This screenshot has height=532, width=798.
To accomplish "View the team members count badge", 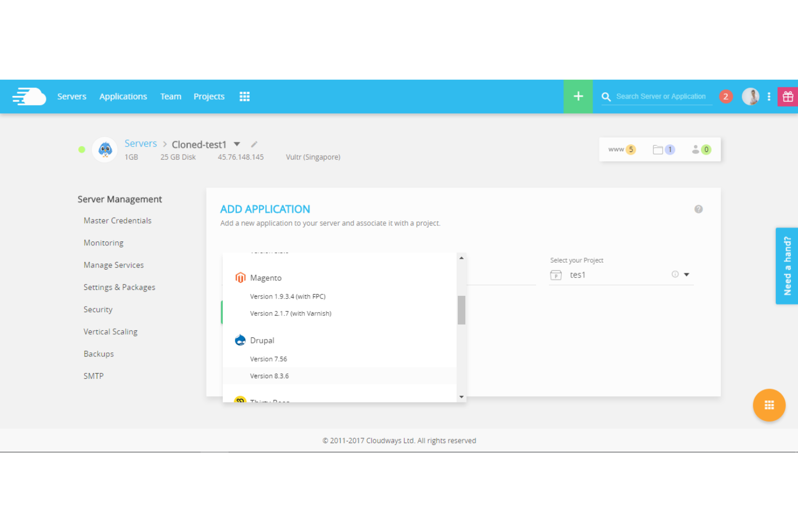I will click(701, 149).
